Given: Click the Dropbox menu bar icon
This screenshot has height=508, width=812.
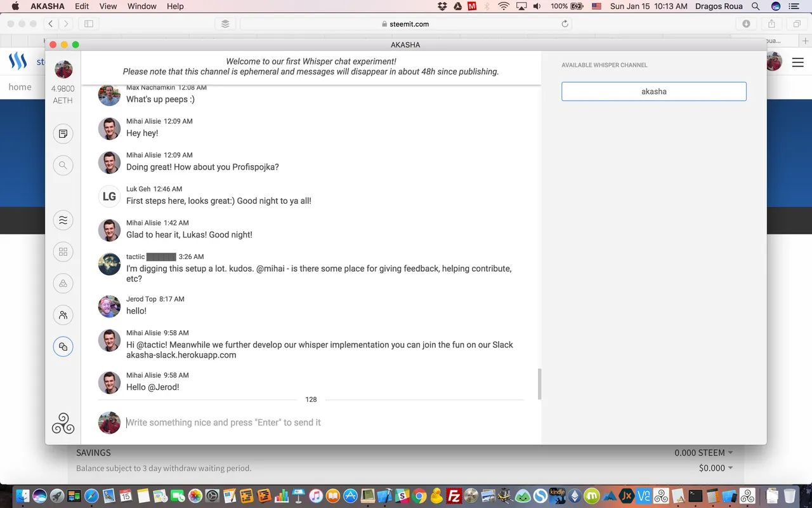Looking at the screenshot, I should click(442, 6).
